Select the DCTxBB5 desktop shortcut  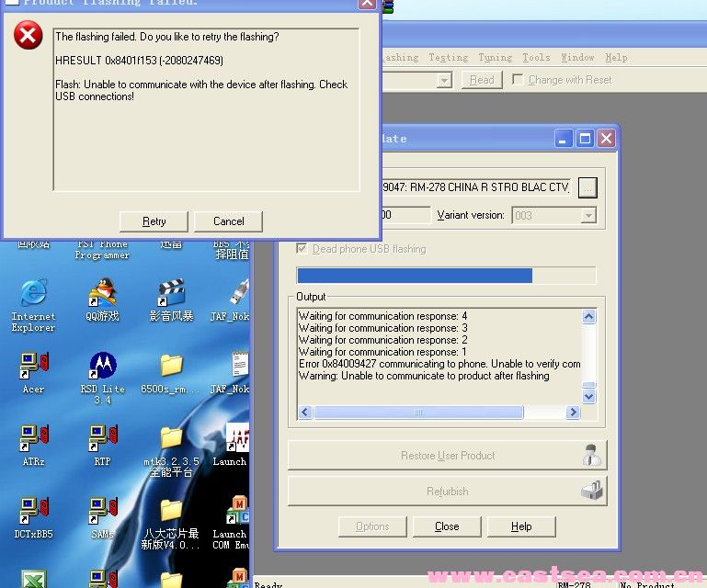33,511
